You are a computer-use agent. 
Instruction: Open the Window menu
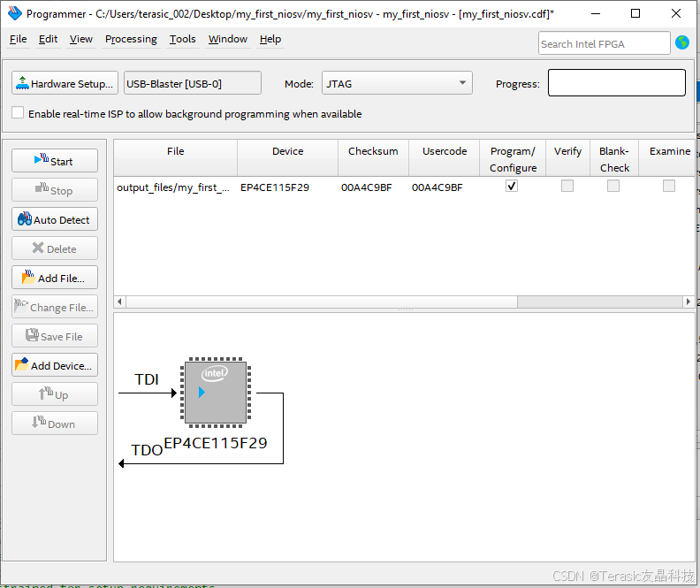[x=228, y=39]
